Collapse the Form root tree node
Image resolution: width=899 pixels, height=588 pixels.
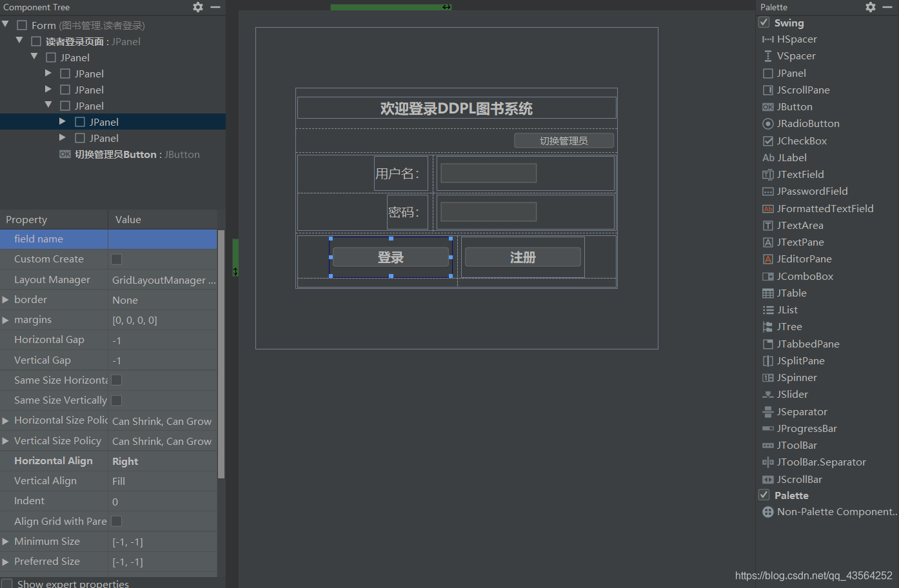click(5, 24)
